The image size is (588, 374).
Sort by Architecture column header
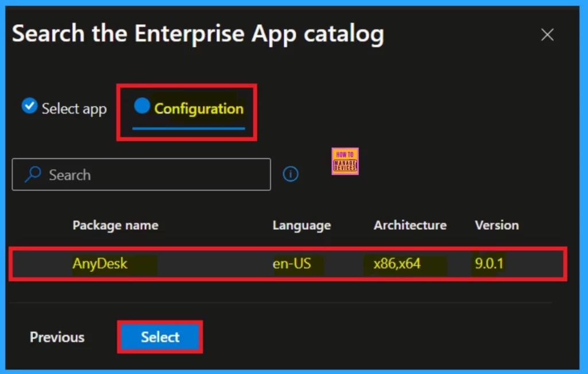coord(410,225)
